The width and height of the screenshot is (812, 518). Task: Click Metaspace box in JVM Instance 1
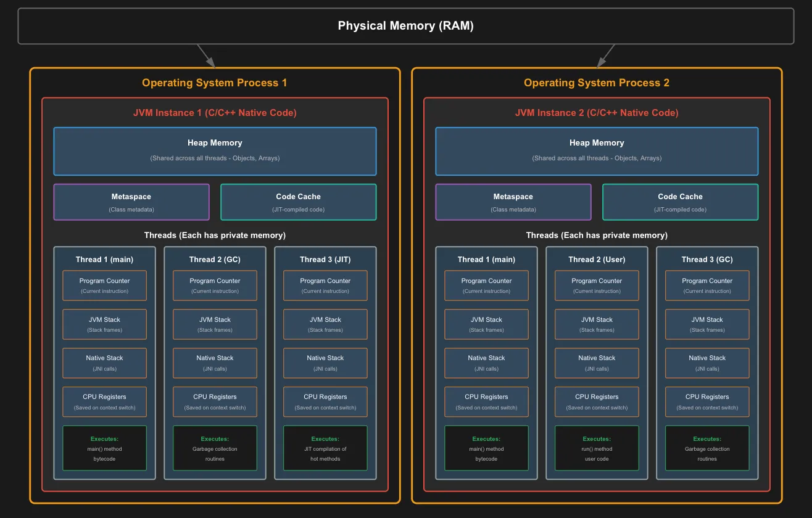pyautogui.click(x=131, y=202)
